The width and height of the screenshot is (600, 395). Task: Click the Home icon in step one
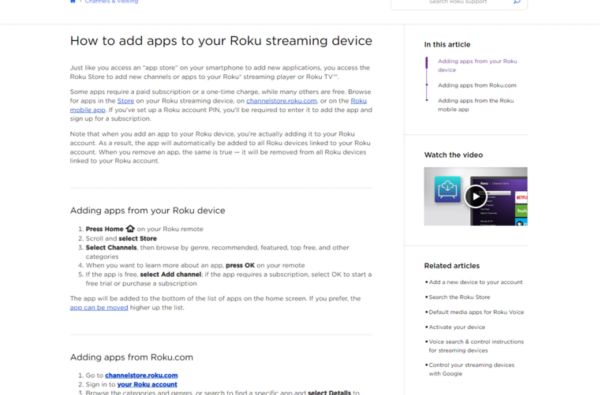[x=130, y=229]
